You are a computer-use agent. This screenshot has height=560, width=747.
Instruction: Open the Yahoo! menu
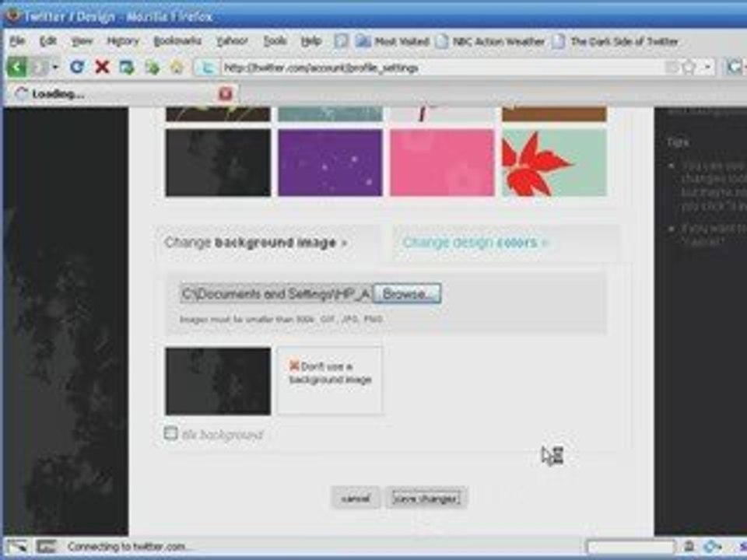(233, 41)
